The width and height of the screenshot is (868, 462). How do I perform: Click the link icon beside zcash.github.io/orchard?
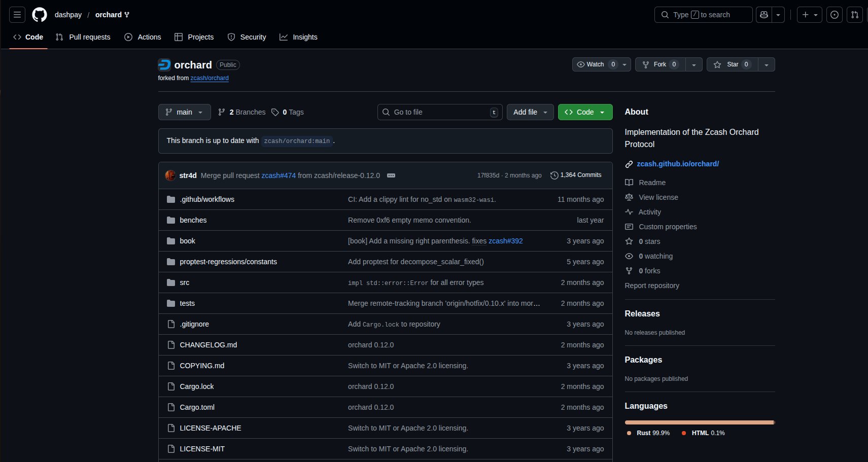pos(629,164)
